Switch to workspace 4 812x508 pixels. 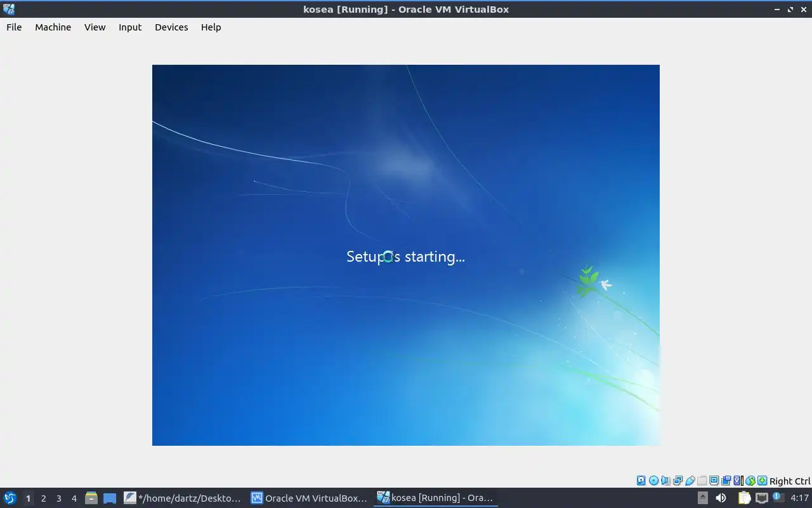coord(74,498)
